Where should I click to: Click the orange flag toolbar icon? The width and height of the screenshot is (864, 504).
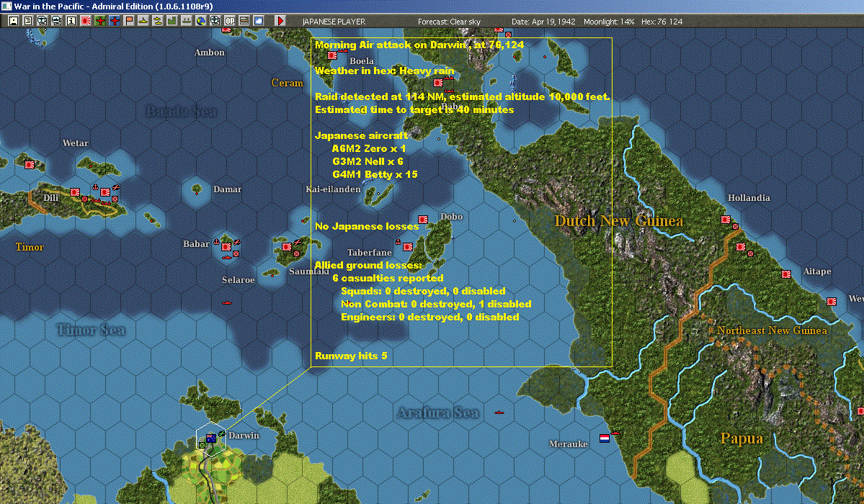(129, 21)
